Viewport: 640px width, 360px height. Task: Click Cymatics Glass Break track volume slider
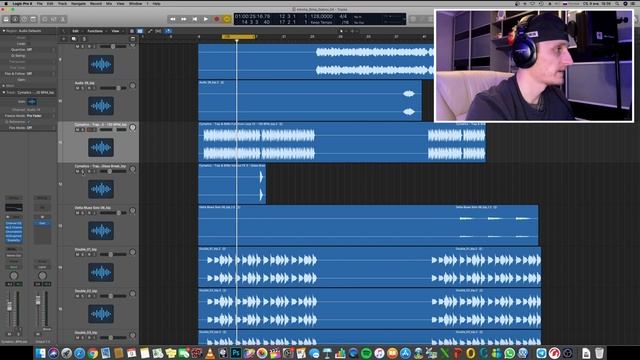(x=113, y=171)
